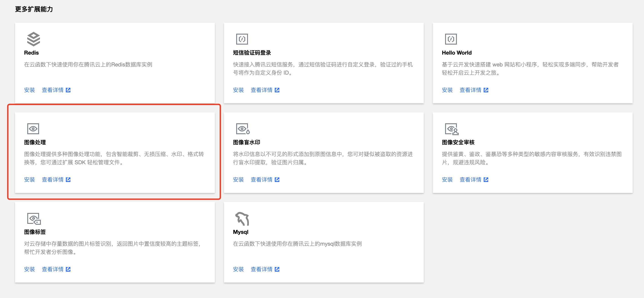This screenshot has height=298, width=644.
Task: Click external-link icon beside Mysql 查看详情
Action: (x=277, y=269)
